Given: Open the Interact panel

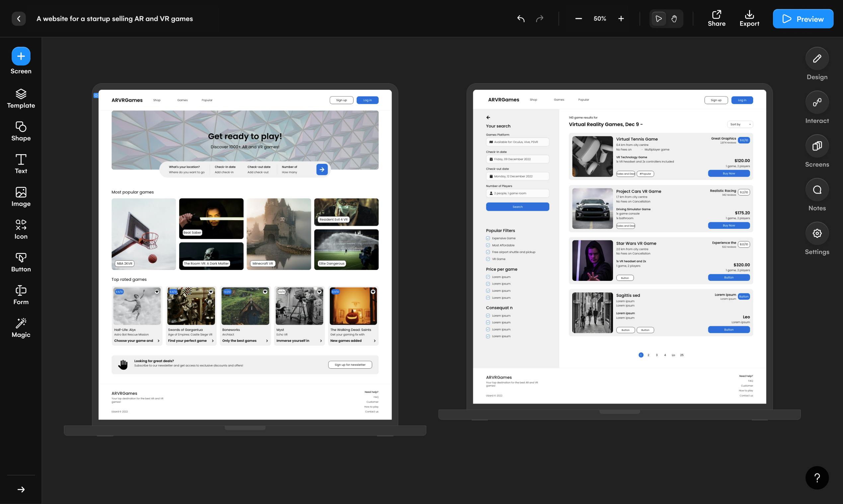Looking at the screenshot, I should point(817,102).
